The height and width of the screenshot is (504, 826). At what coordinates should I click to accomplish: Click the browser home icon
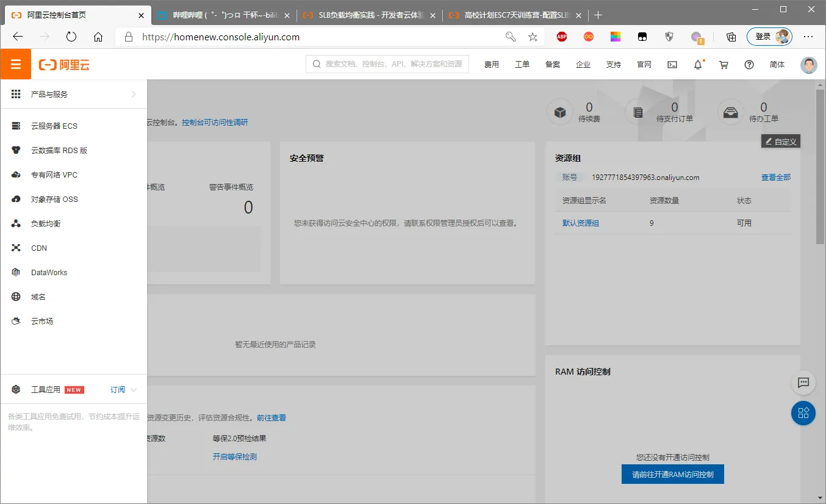click(98, 37)
